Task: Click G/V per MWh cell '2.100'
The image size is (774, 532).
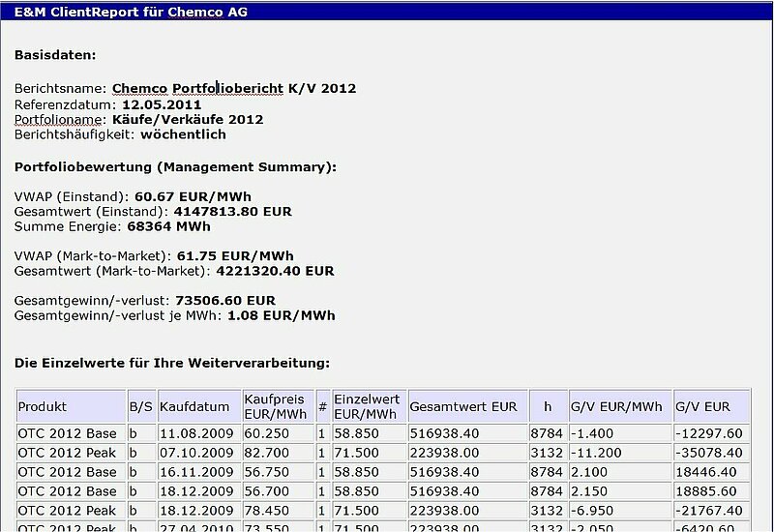Action: (620, 472)
